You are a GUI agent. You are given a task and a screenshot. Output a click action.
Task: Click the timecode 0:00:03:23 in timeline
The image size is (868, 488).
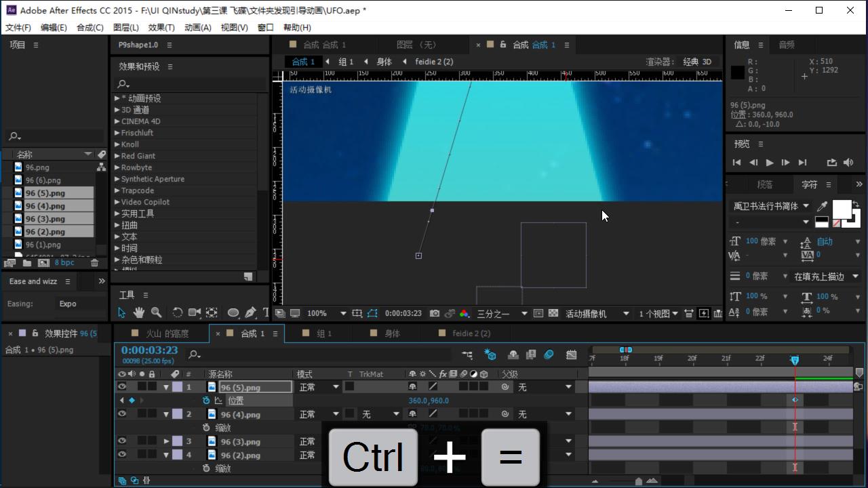tap(149, 350)
